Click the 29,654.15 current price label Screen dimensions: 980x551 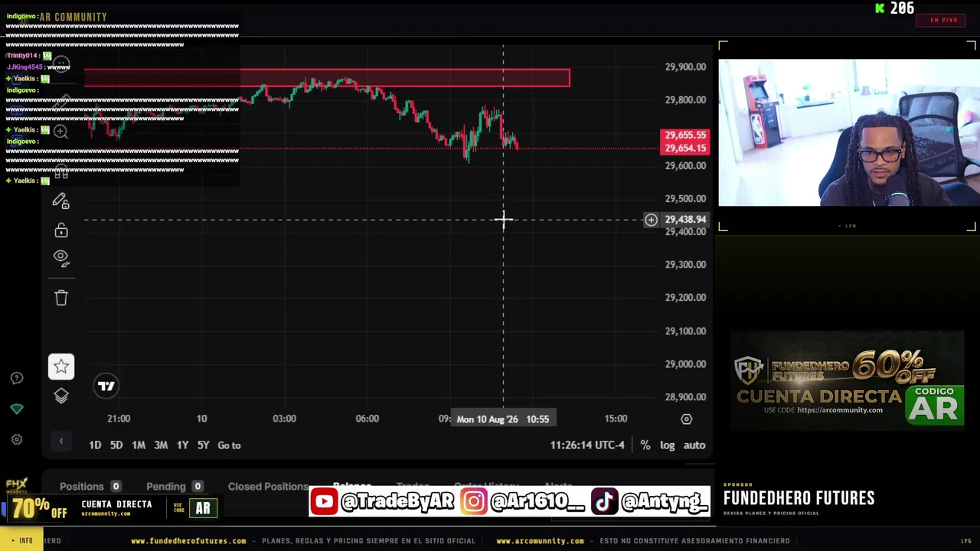685,148
